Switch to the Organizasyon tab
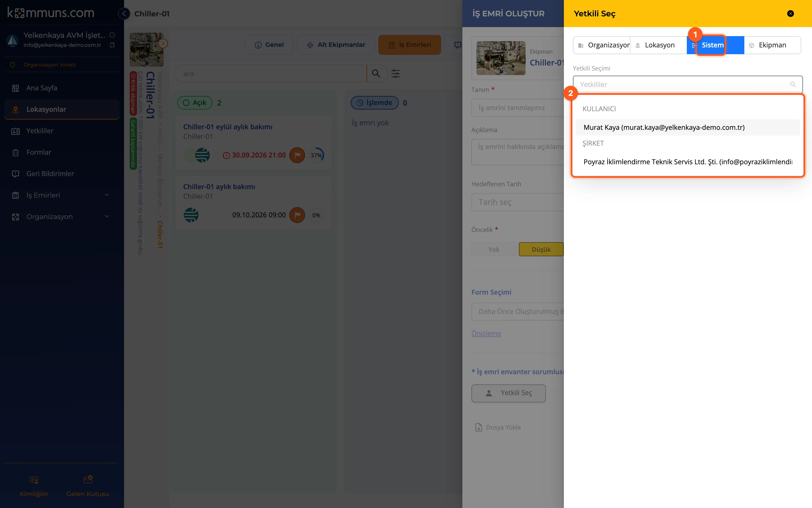The height and width of the screenshot is (508, 812). (602, 45)
